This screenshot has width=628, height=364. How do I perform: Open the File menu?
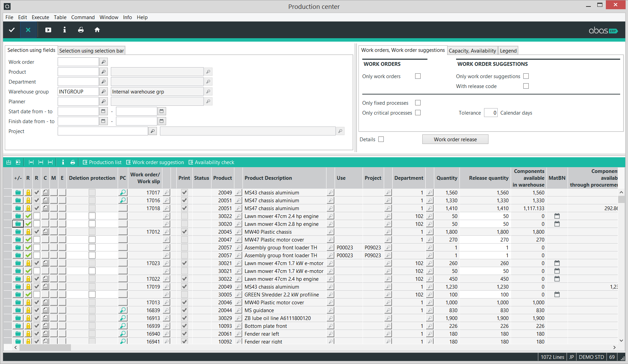(x=9, y=17)
